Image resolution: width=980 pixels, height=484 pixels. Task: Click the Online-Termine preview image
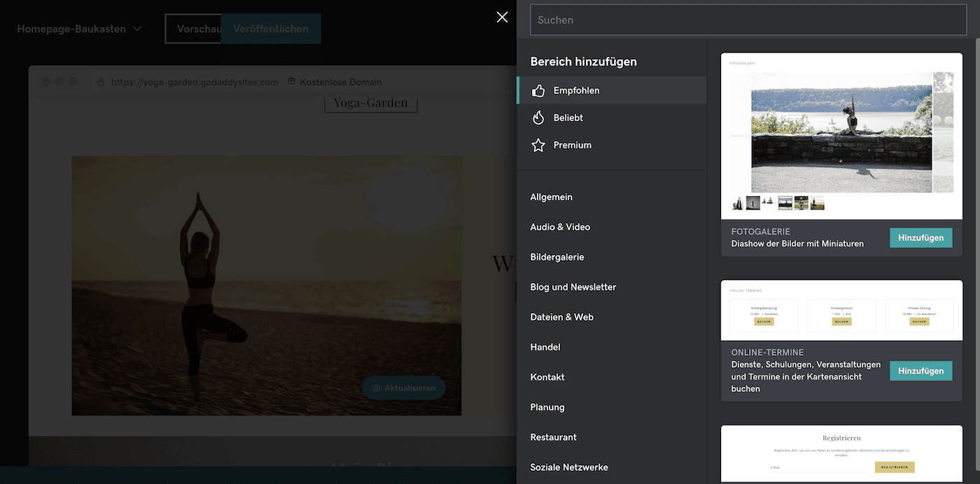click(841, 310)
